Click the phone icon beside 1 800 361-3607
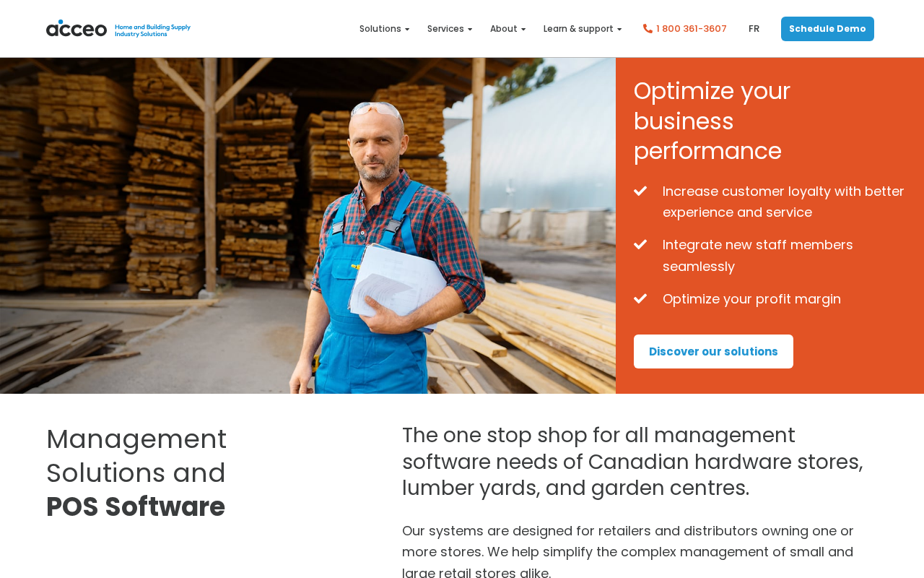 pyautogui.click(x=648, y=29)
